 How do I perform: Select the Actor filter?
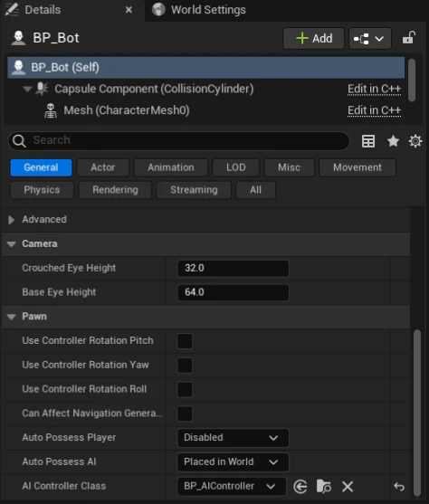point(103,167)
